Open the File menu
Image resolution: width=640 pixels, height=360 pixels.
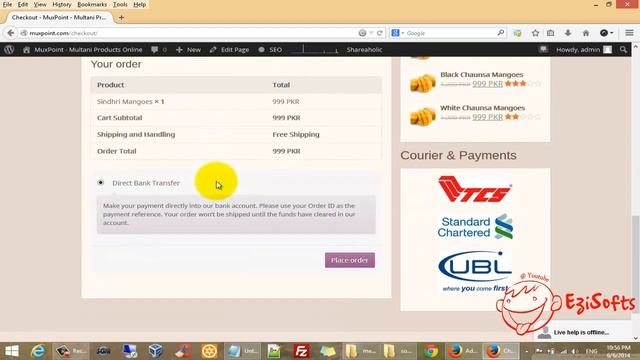(x=7, y=4)
